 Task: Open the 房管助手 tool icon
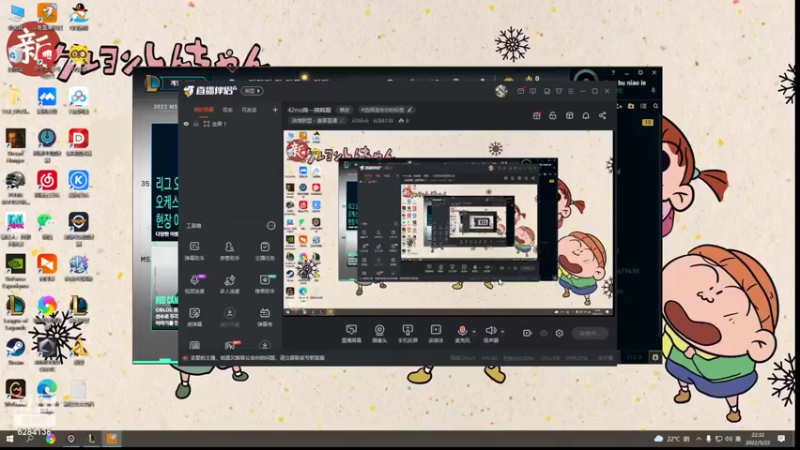click(x=230, y=252)
